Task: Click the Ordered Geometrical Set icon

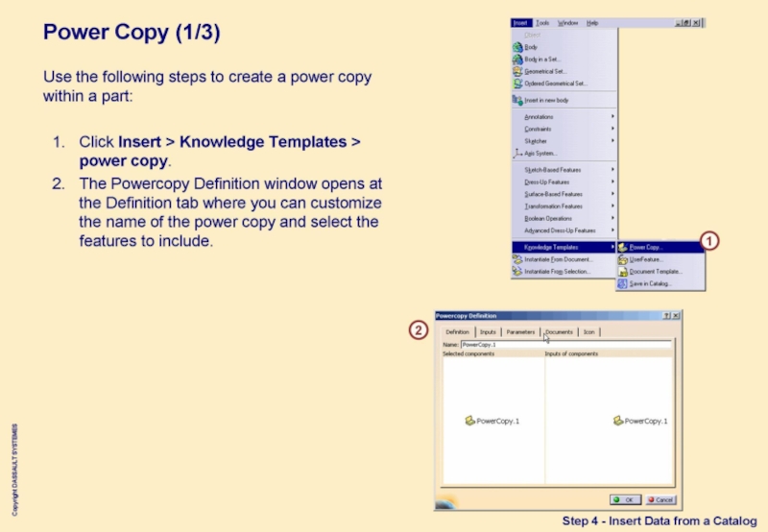Action: click(517, 84)
